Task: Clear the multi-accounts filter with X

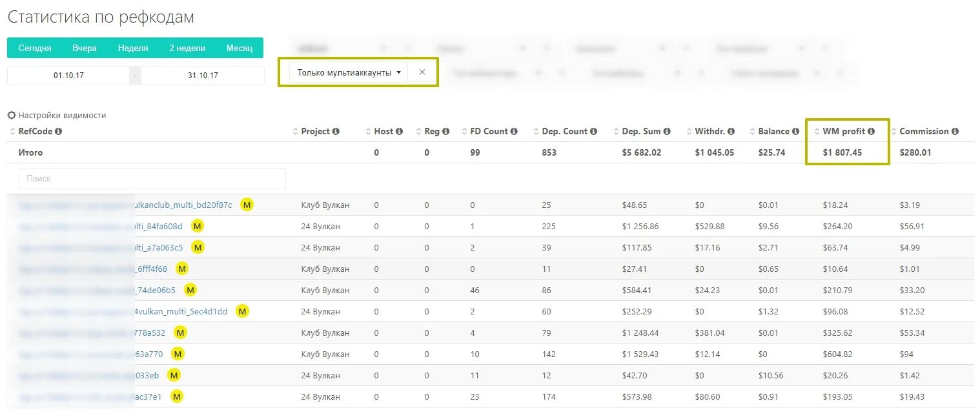Action: point(422,72)
